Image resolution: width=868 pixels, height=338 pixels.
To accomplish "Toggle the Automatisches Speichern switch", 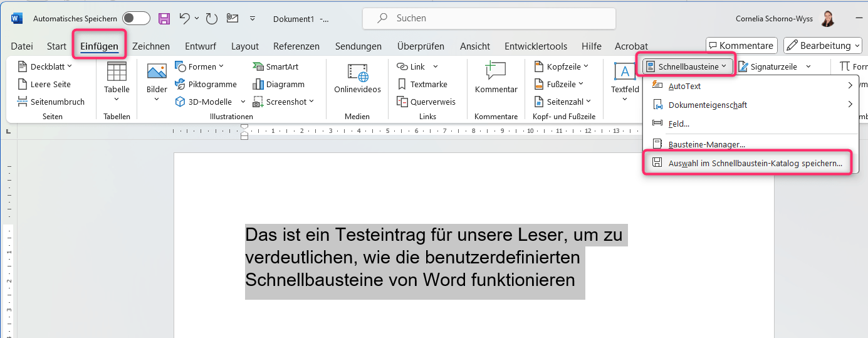I will click(136, 19).
